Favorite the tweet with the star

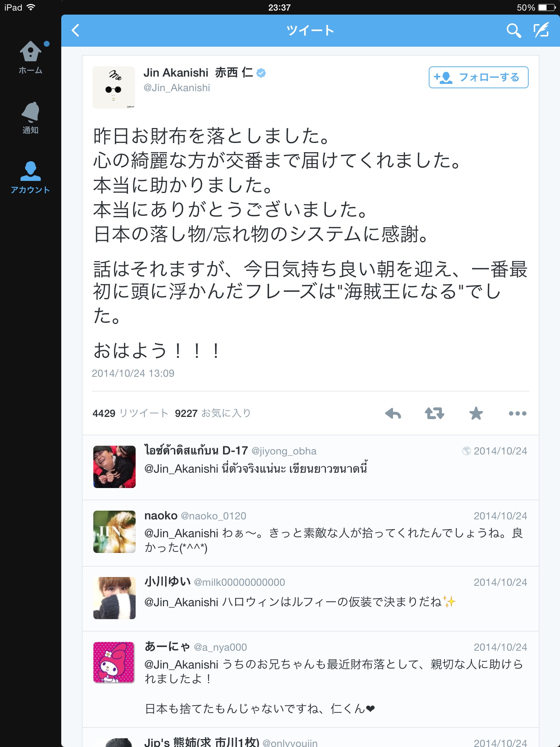(476, 414)
